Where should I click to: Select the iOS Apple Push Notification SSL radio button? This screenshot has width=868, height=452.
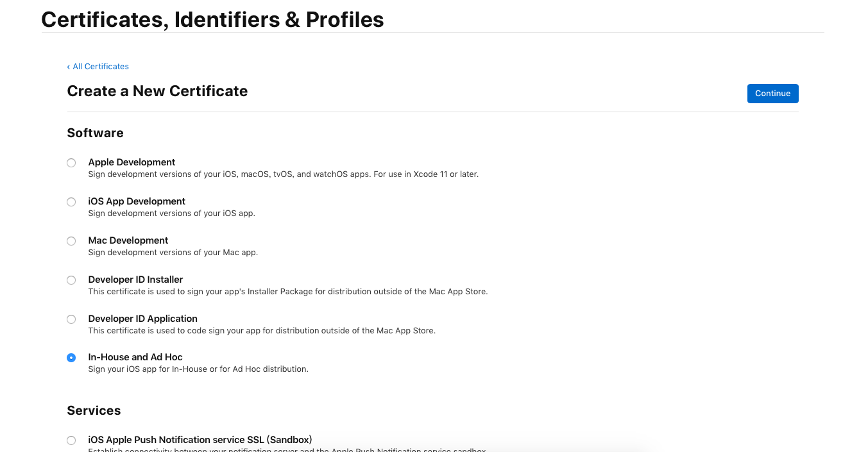pos(71,440)
